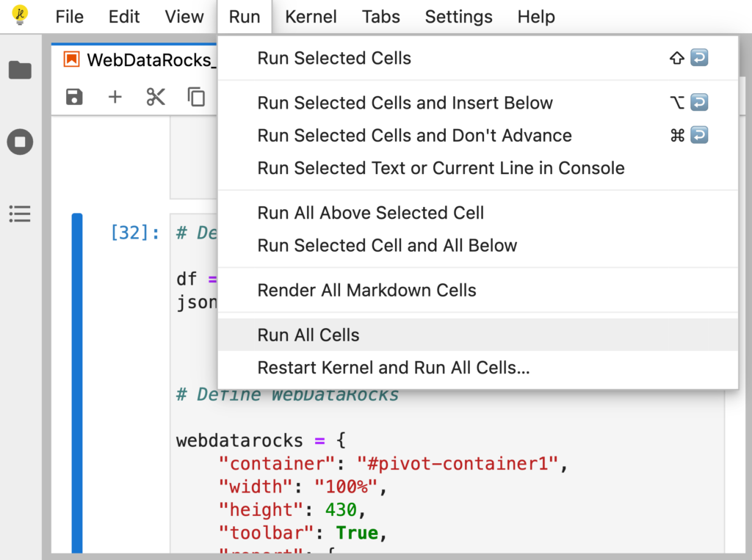Choose Restart Kernel and Run All Cells
The width and height of the screenshot is (752, 560).
click(393, 368)
